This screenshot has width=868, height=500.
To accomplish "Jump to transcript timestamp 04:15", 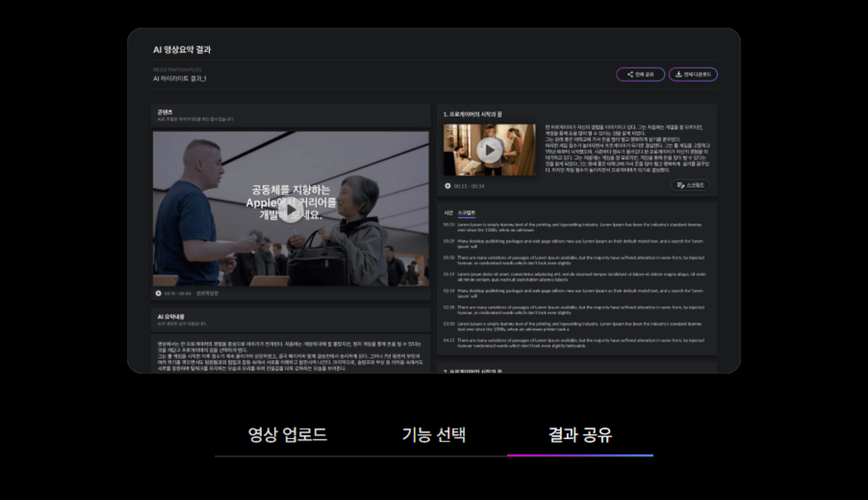I will [449, 341].
